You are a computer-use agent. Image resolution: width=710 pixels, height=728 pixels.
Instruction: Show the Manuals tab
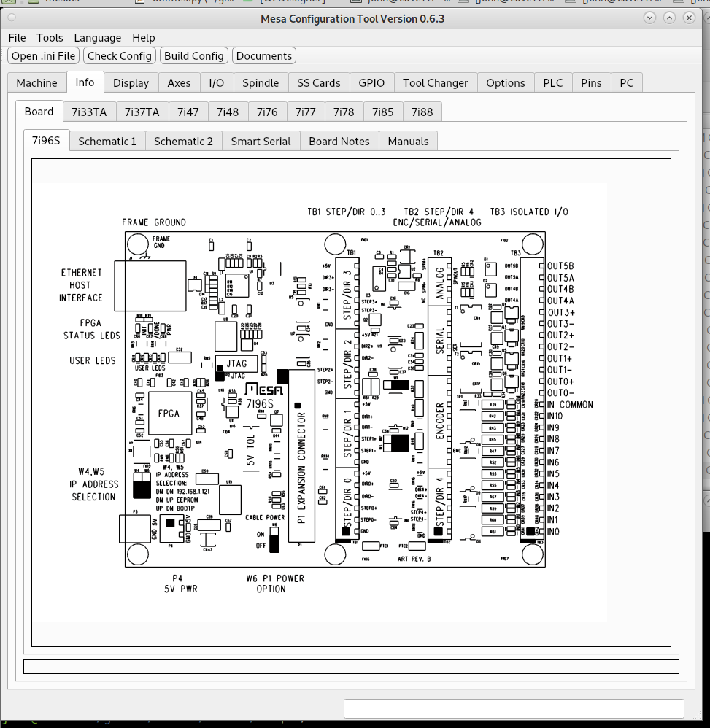[x=408, y=141]
